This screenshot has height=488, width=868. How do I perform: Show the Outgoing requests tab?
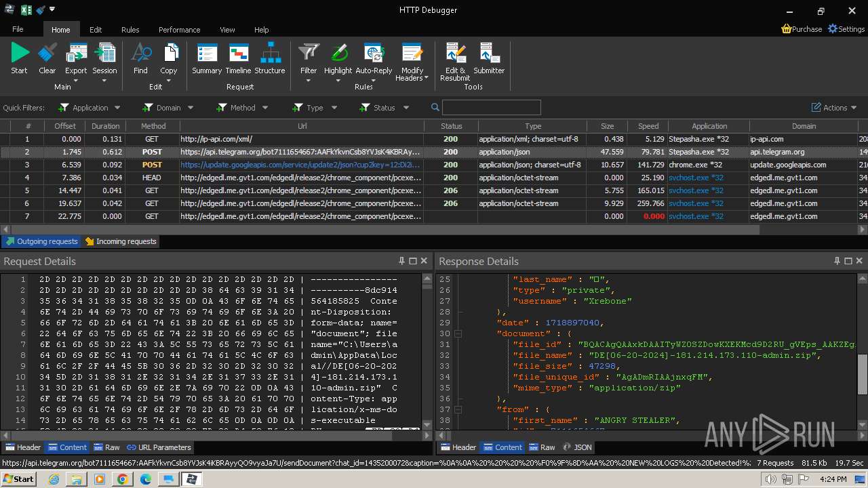click(x=41, y=241)
